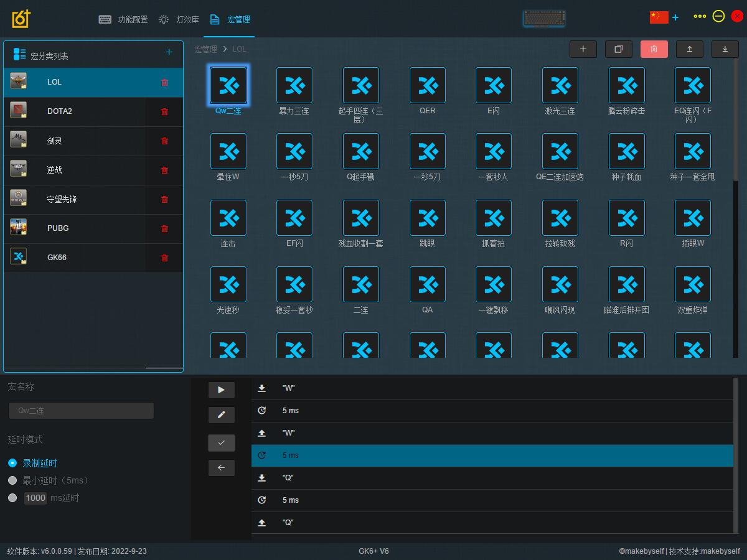Viewport: 747px width, 560px height.
Task: Click the pencil edit macro button
Action: 221,415
